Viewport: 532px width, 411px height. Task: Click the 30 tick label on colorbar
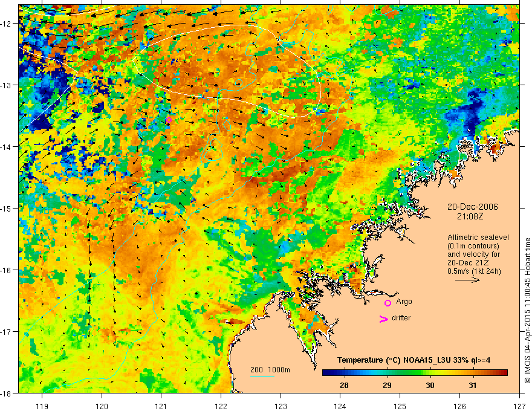pyautogui.click(x=430, y=386)
